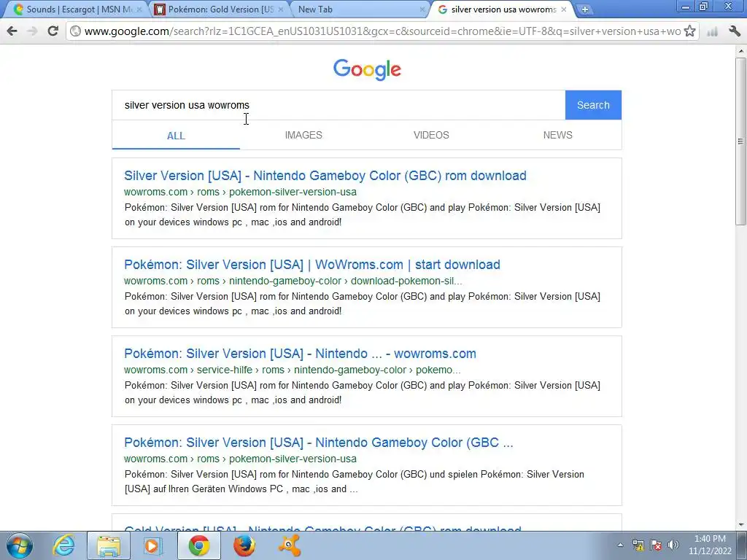Click the network tray icon
747x560 pixels.
pyautogui.click(x=638, y=545)
